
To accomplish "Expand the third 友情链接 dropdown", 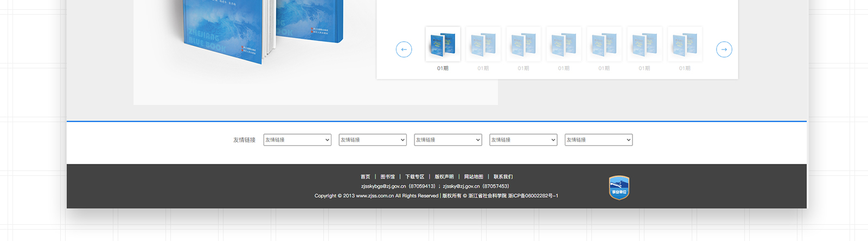I will [x=448, y=140].
